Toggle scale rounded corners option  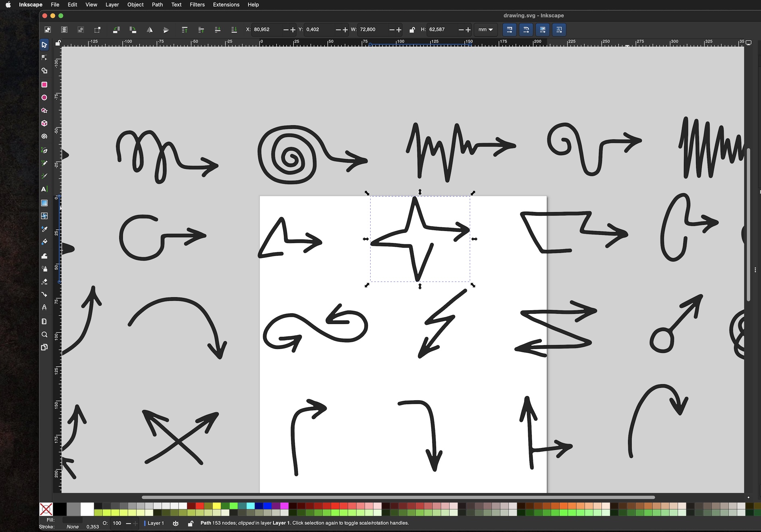coord(526,30)
